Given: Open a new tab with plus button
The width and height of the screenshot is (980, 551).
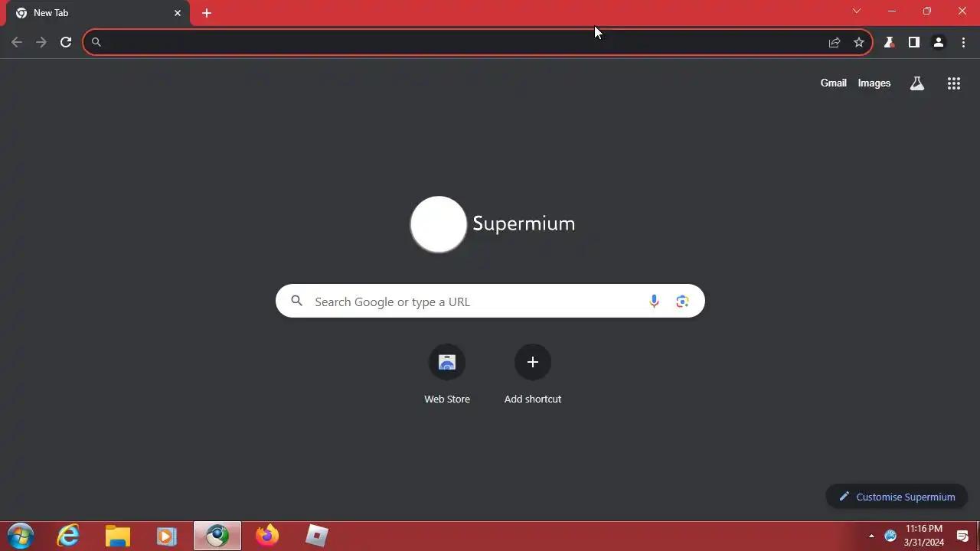Looking at the screenshot, I should click(207, 13).
